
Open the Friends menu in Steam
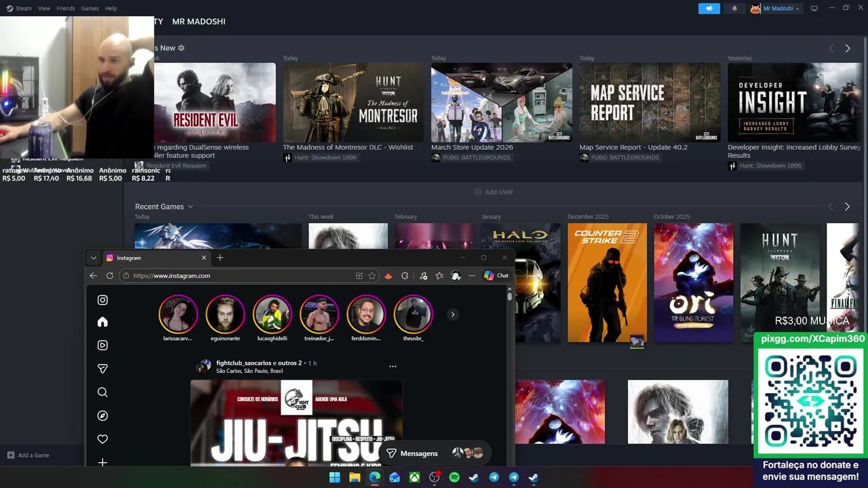click(x=66, y=8)
